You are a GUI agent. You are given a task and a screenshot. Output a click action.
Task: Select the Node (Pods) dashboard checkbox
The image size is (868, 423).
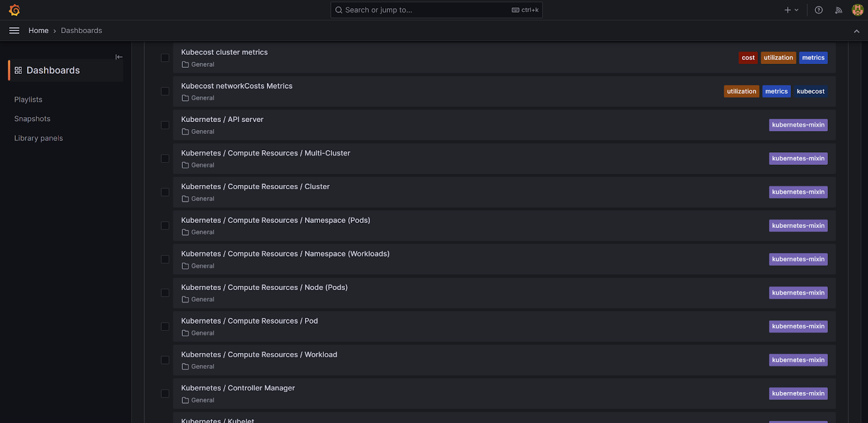tap(165, 293)
